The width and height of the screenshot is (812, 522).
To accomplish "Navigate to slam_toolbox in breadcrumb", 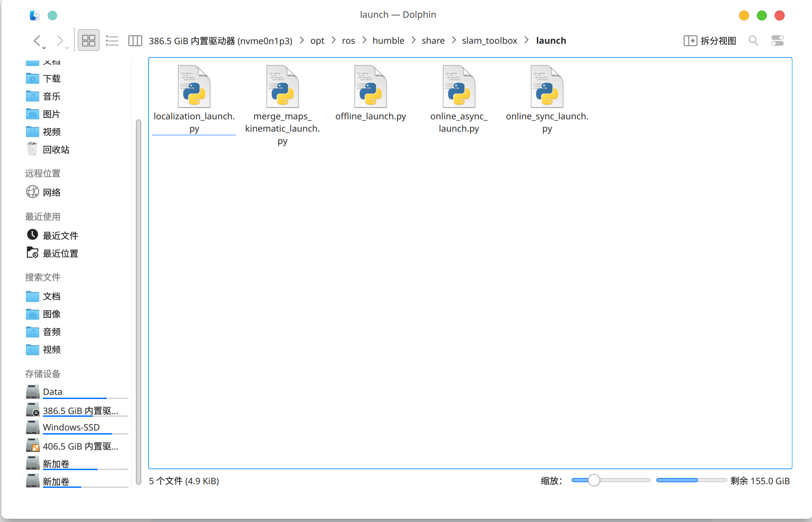I will coord(490,41).
